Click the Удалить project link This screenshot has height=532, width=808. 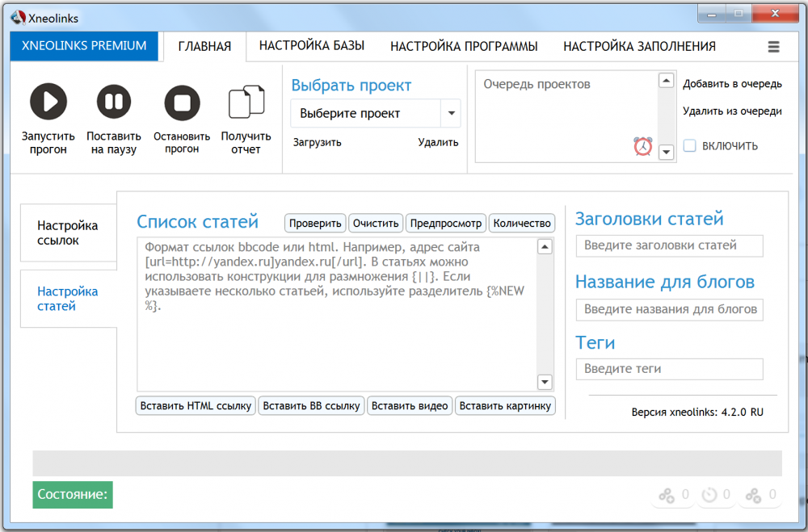[x=438, y=142]
